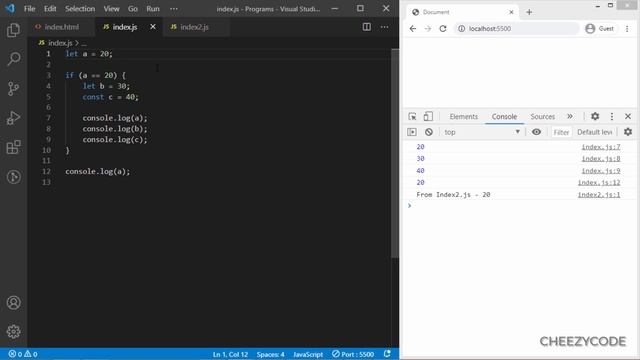Toggle the DevTools device toolbar

(428, 116)
